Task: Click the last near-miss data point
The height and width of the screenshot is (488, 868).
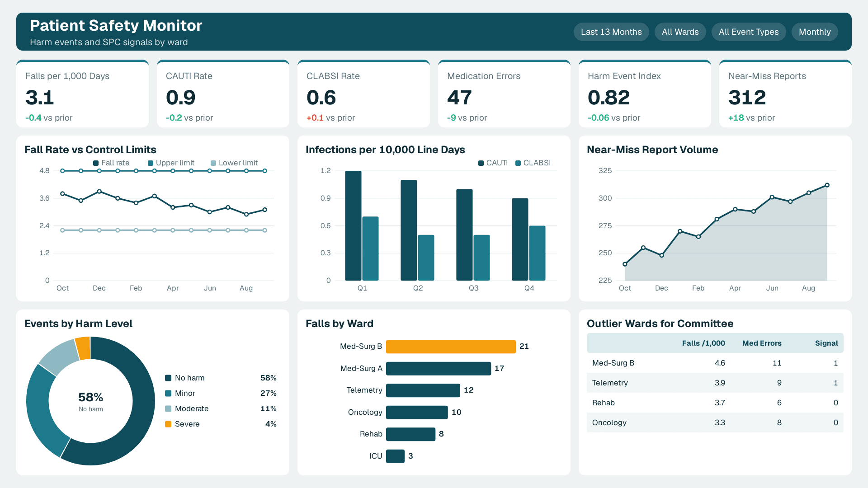Action: 827,185
